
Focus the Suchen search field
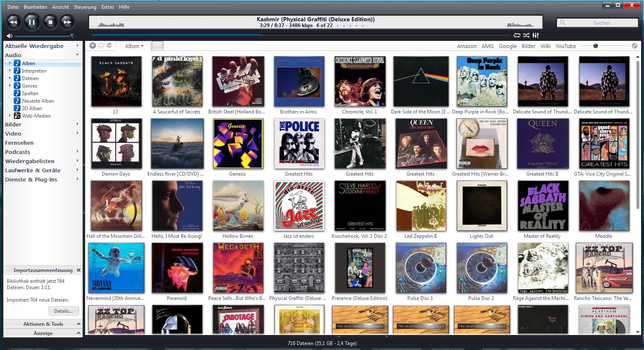tap(597, 23)
